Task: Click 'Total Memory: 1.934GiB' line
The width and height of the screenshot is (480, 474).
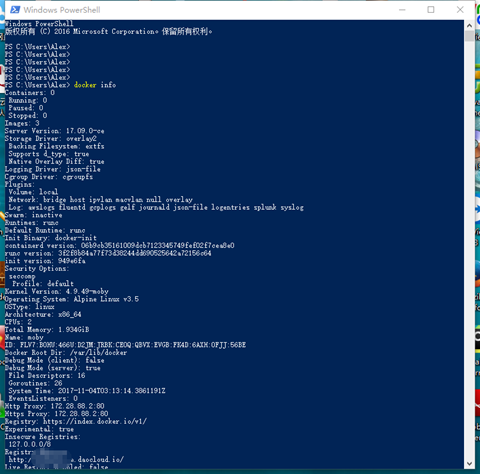Action: click(x=47, y=330)
